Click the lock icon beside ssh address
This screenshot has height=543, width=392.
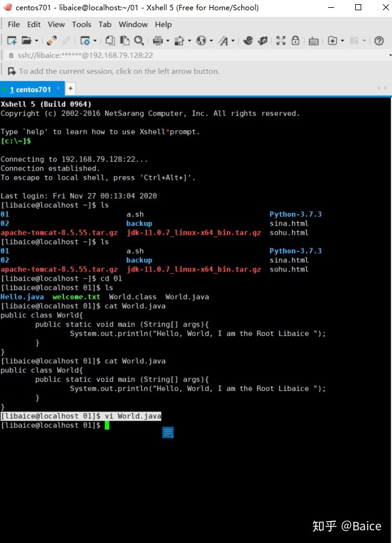click(x=11, y=56)
